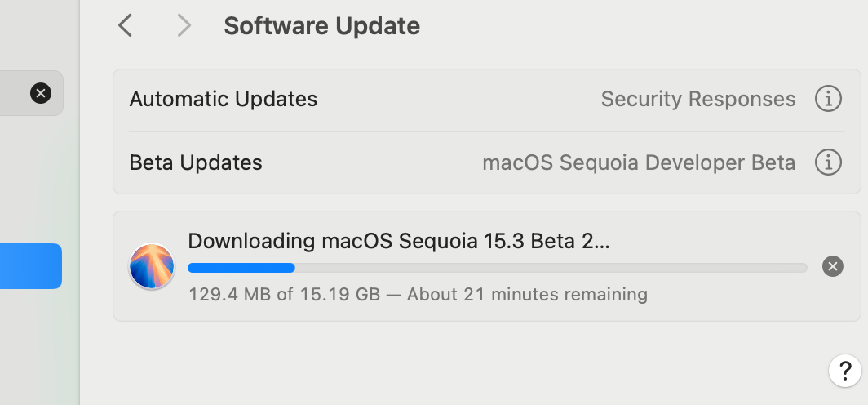Click the macOS Sequoia Developer Beta value
Viewport: 868px width, 405px height.
pos(639,162)
